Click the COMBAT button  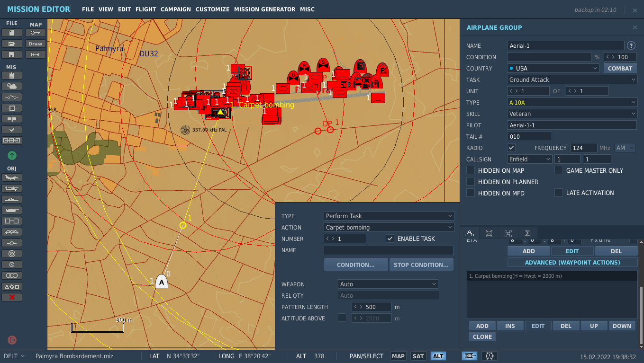click(x=620, y=69)
